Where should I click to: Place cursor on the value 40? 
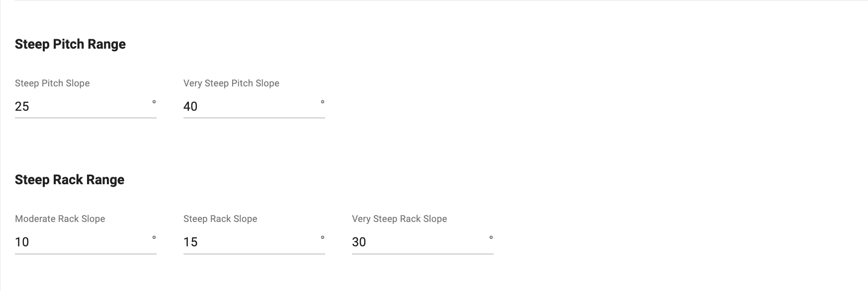(x=190, y=106)
